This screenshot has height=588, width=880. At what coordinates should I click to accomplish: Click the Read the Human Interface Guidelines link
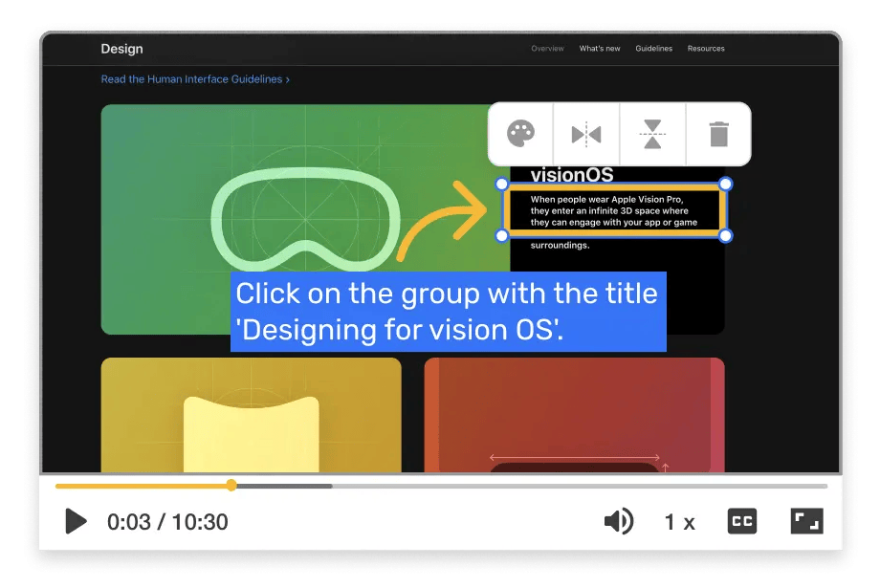[192, 79]
